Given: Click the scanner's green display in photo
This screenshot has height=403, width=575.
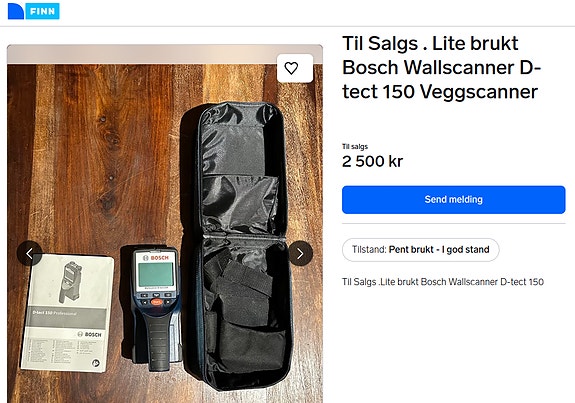Looking at the screenshot, I should tap(156, 274).
